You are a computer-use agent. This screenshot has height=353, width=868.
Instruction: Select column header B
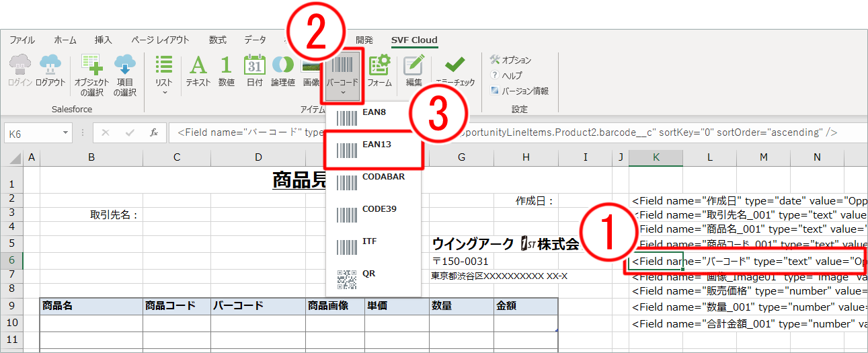pyautogui.click(x=91, y=157)
